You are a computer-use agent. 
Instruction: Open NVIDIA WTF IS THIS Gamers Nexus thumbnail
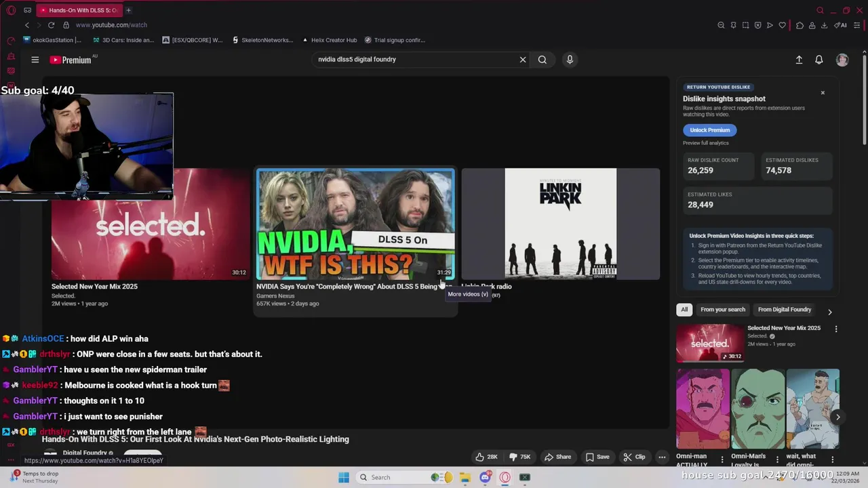coord(355,224)
